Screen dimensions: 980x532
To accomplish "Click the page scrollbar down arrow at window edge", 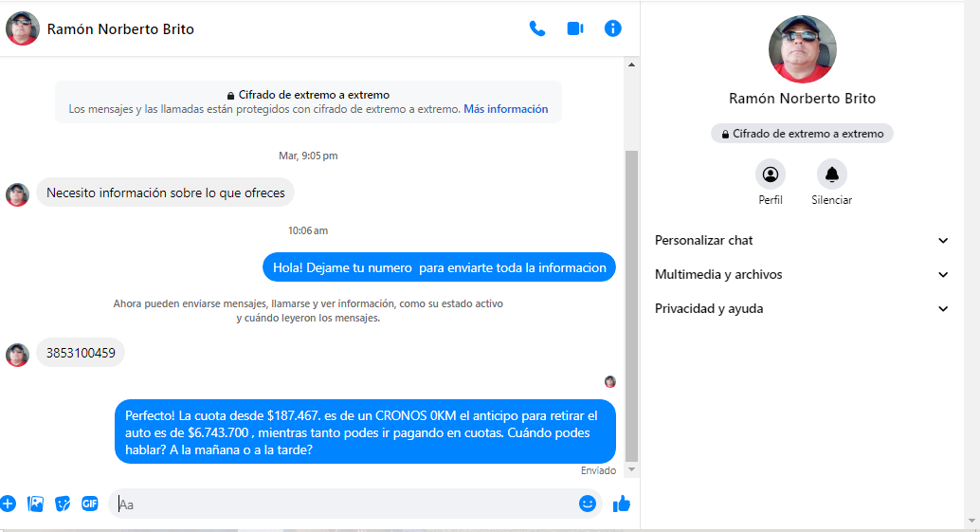I will (x=971, y=521).
